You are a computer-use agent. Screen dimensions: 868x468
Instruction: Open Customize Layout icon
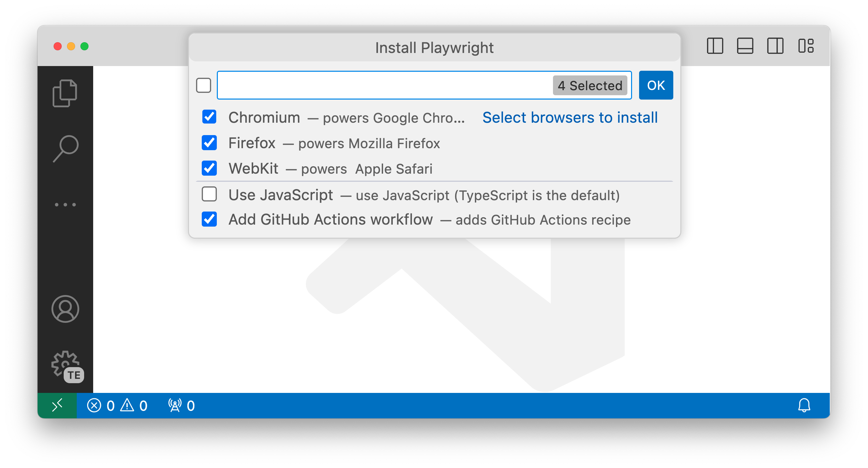tap(806, 46)
